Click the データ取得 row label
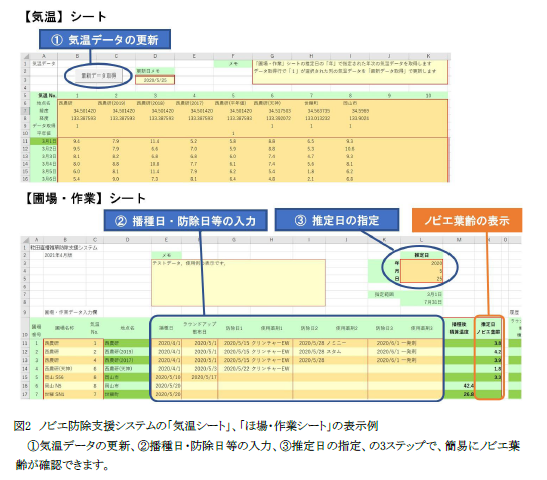 [44, 126]
